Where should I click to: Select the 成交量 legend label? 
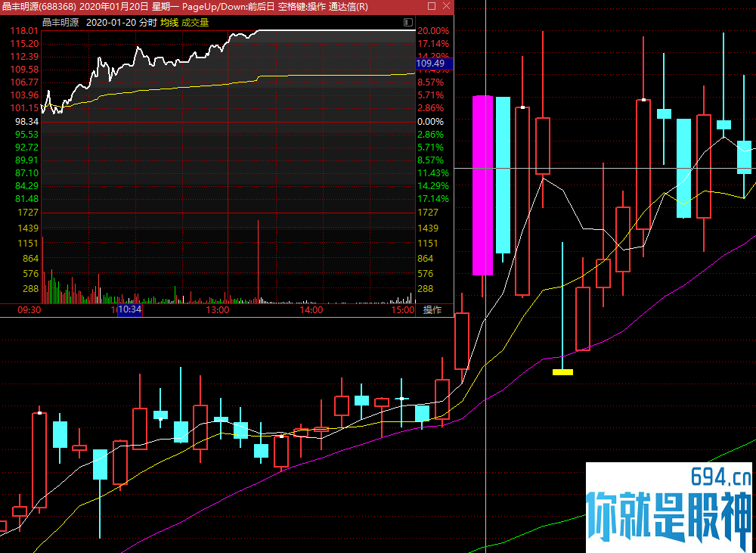(x=195, y=22)
